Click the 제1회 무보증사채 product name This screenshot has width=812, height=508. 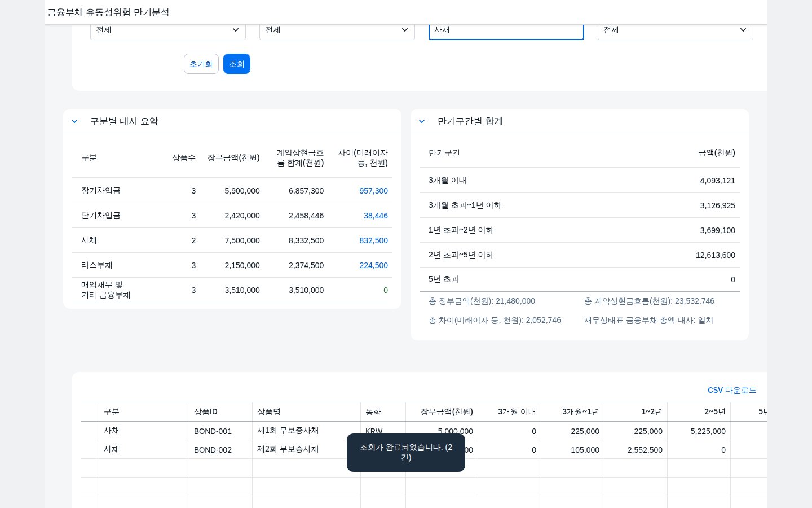coord(288,431)
